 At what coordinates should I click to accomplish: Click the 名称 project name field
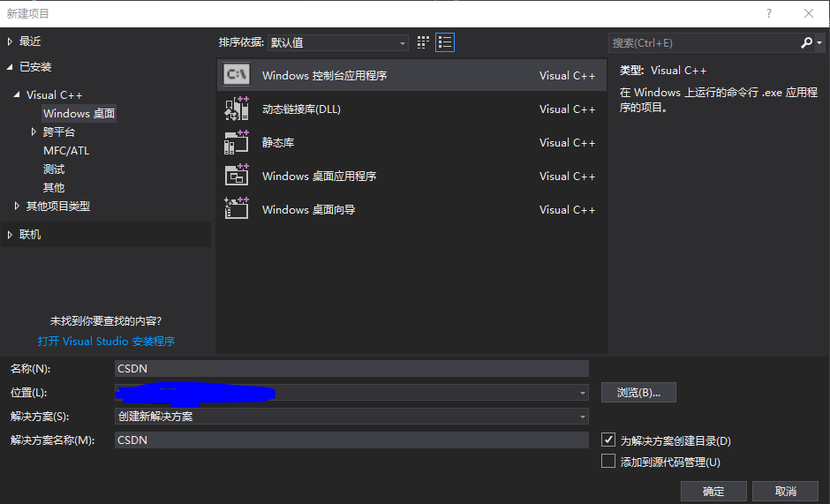point(351,369)
